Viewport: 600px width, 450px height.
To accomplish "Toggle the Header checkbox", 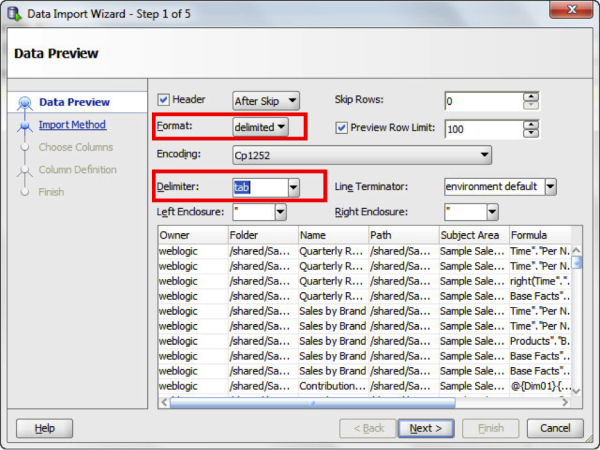I will pos(164,100).
